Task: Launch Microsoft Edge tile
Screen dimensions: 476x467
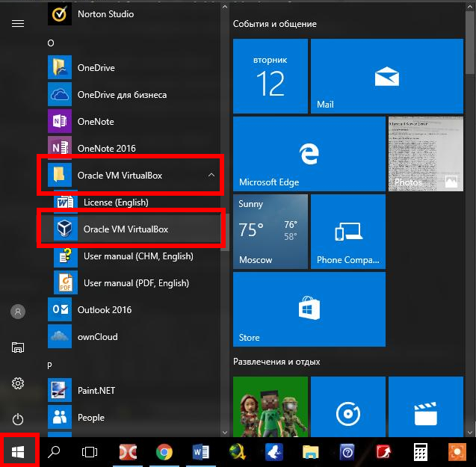Action: click(309, 154)
